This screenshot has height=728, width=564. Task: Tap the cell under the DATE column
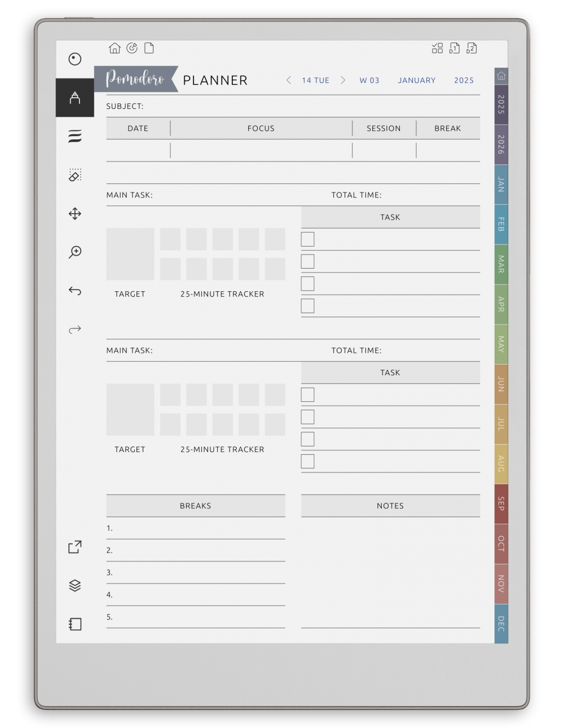(138, 151)
